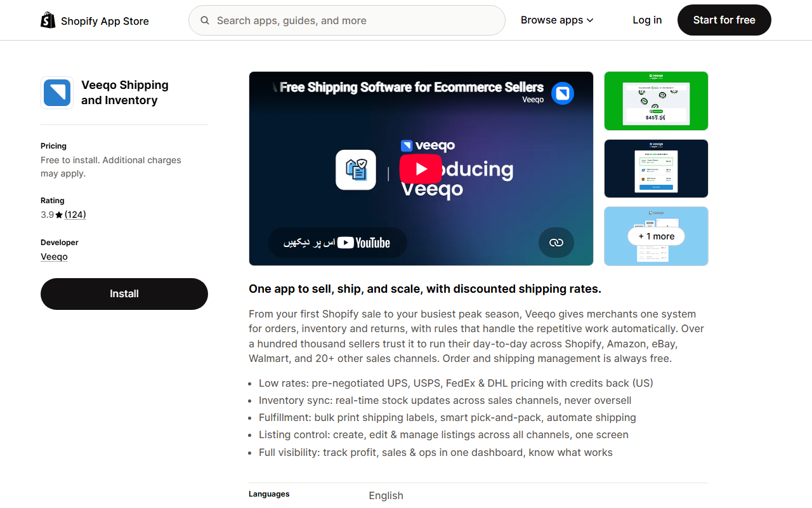Image resolution: width=812 pixels, height=508 pixels.
Task: Click the video title Free Shipping Software
Action: coord(412,87)
